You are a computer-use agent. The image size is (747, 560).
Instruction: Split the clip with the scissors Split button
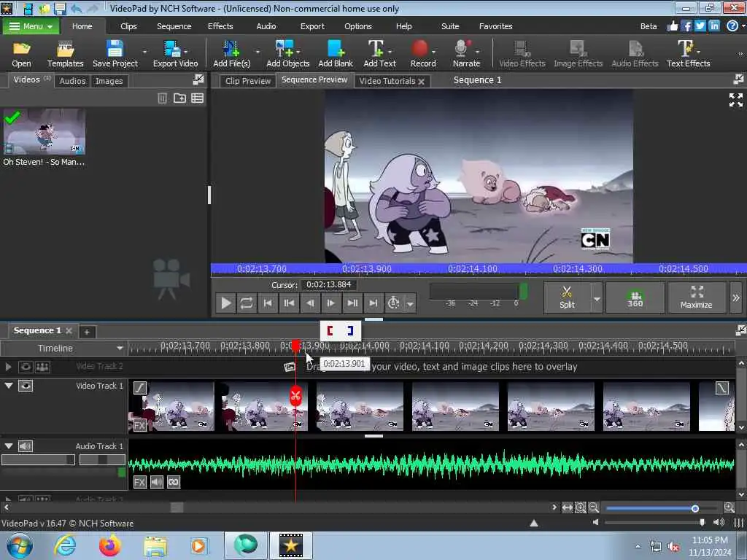tap(567, 297)
